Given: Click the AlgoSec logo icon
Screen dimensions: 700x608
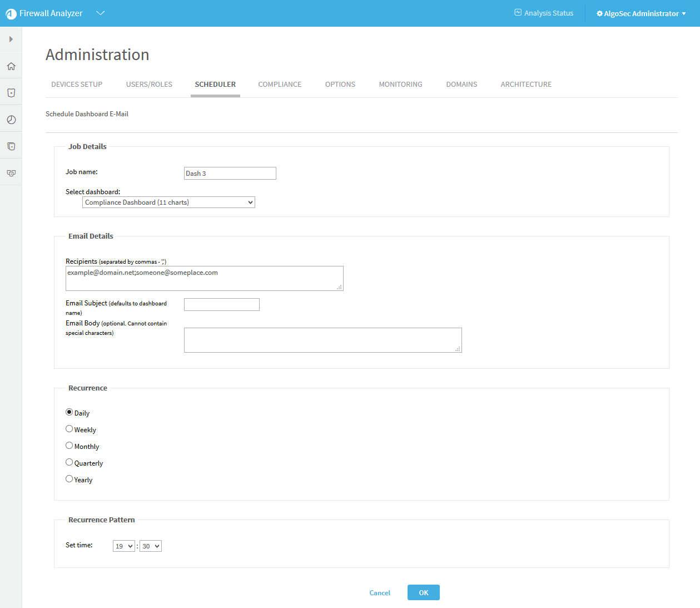Looking at the screenshot, I should click(11, 14).
